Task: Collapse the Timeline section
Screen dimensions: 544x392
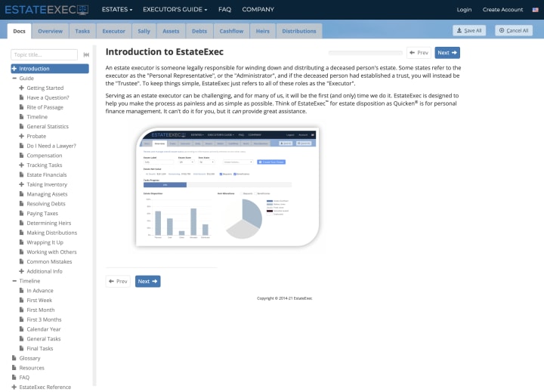Action: (14, 281)
